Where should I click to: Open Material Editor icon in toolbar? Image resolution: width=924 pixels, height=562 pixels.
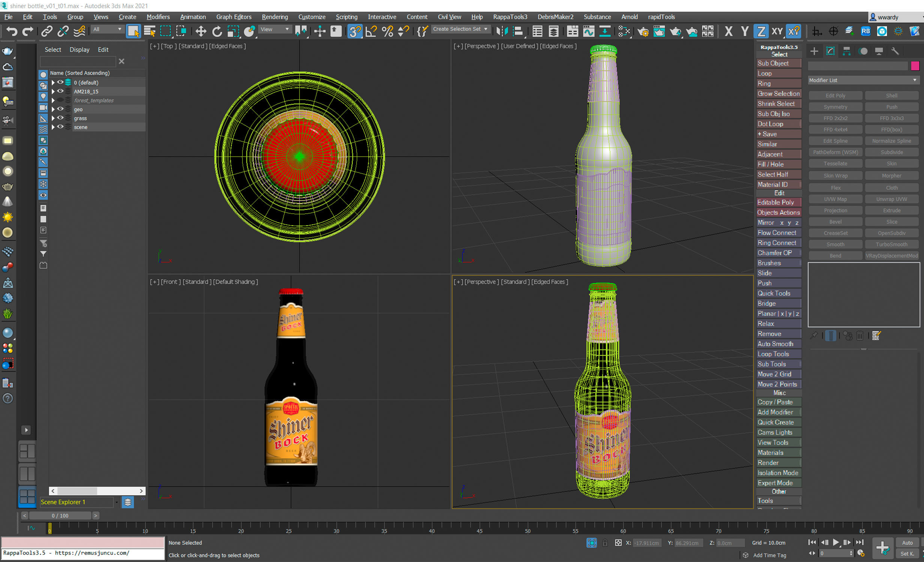[624, 31]
